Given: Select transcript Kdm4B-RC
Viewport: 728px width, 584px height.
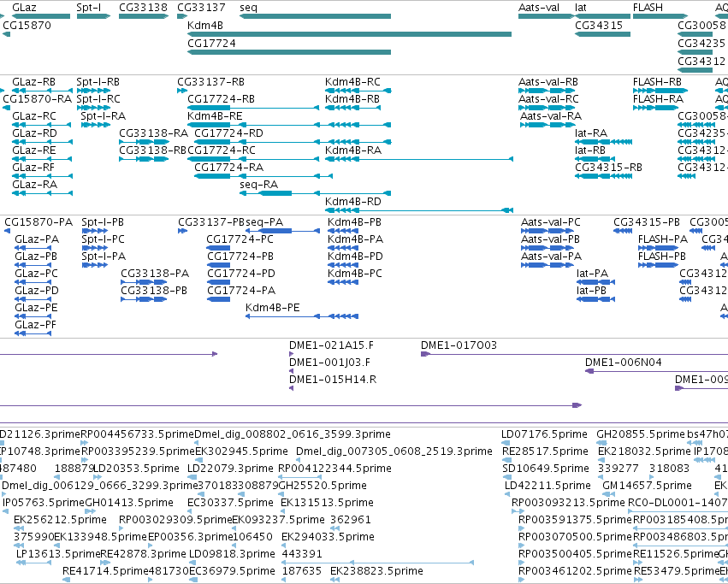Looking at the screenshot, I should tap(358, 91).
